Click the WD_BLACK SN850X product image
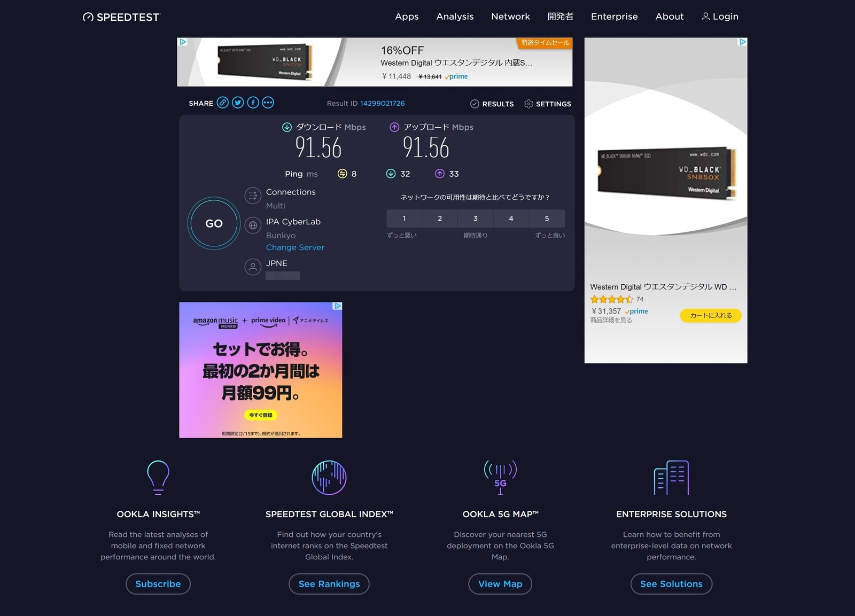The width and height of the screenshot is (855, 616). click(x=666, y=174)
